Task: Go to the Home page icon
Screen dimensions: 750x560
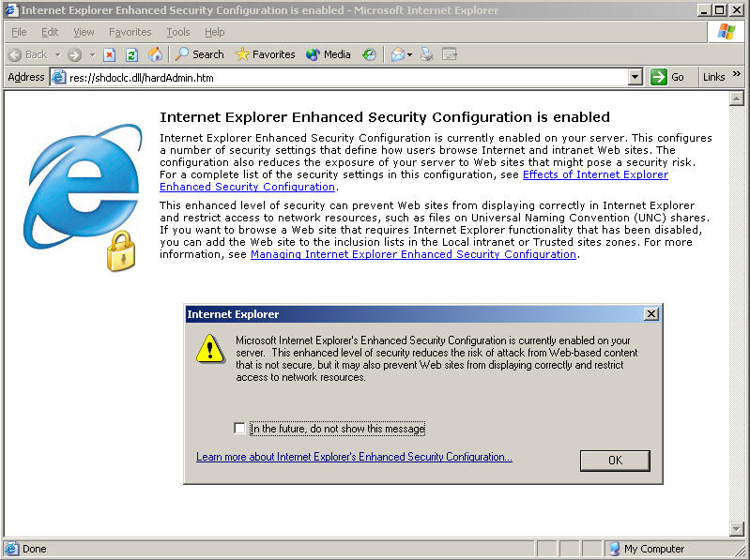Action: point(155,54)
